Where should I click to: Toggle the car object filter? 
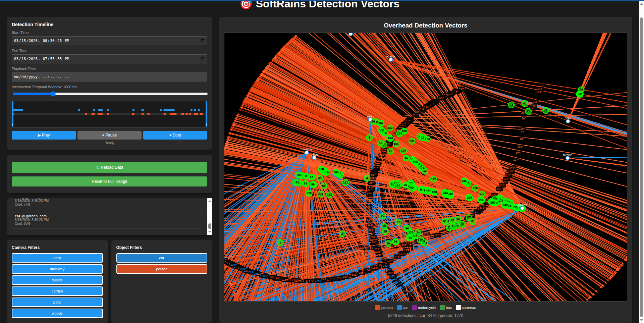click(162, 258)
